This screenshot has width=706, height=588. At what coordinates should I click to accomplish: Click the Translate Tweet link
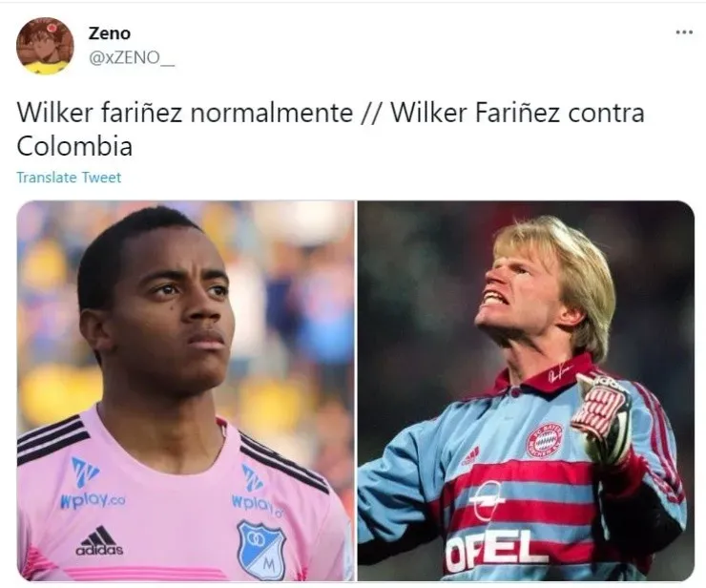point(69,178)
